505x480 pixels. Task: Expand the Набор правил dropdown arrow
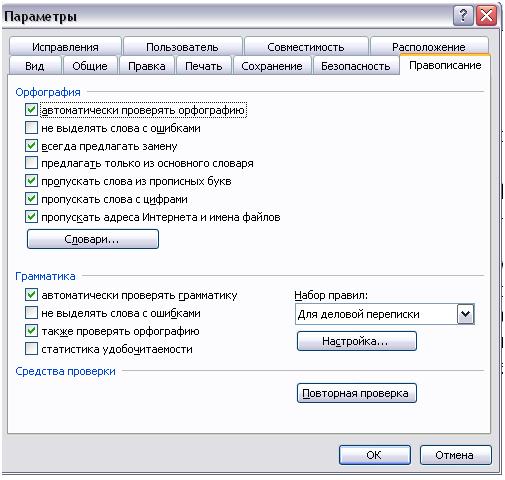[465, 314]
